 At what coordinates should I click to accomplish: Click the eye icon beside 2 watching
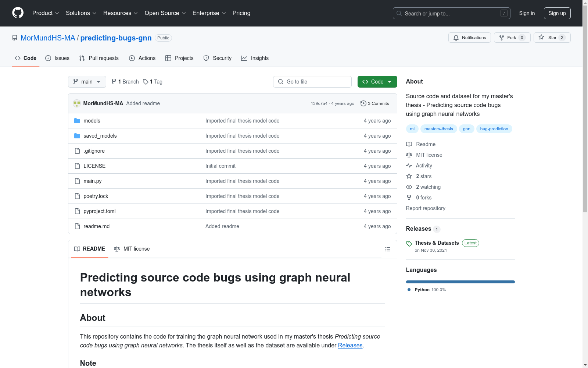point(409,187)
